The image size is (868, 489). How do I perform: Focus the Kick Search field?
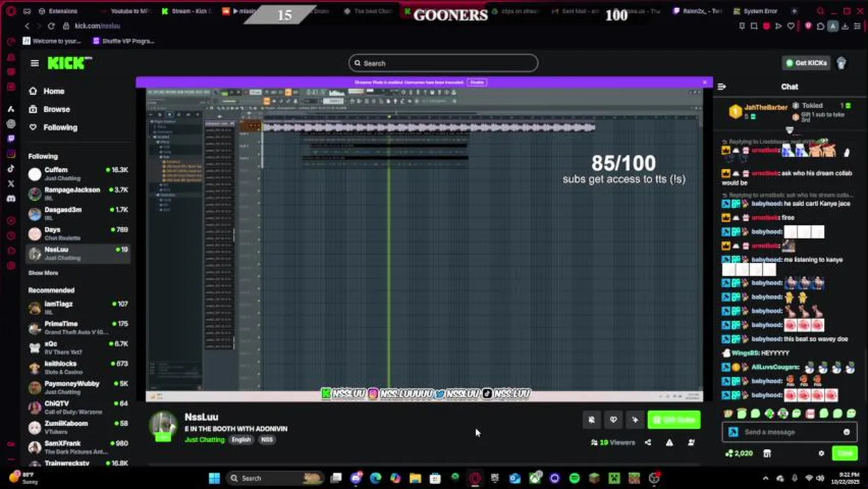point(443,63)
